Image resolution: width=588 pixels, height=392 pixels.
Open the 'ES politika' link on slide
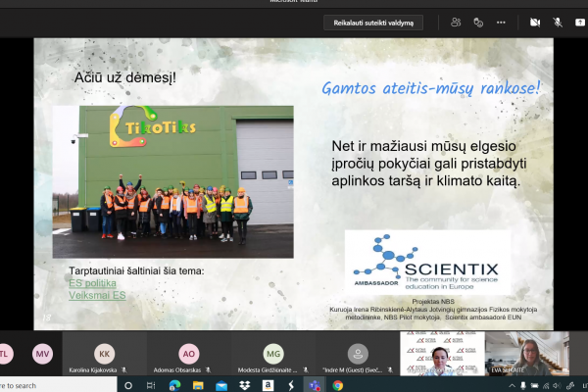tap(93, 283)
